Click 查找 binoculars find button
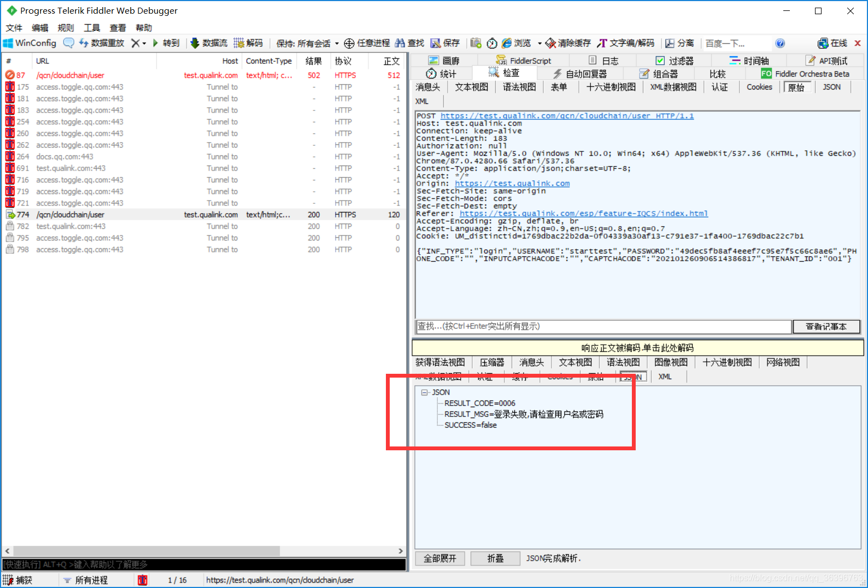This screenshot has height=588, width=868. click(x=409, y=43)
